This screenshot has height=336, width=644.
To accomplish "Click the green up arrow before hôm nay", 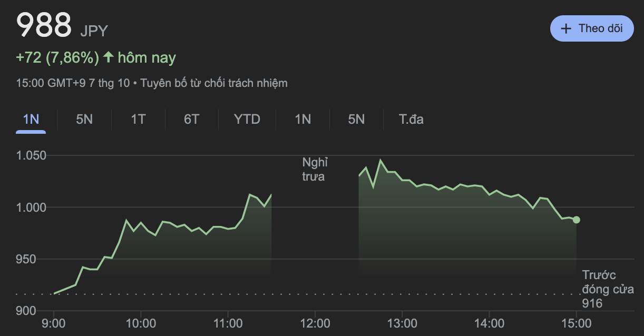I will (109, 57).
